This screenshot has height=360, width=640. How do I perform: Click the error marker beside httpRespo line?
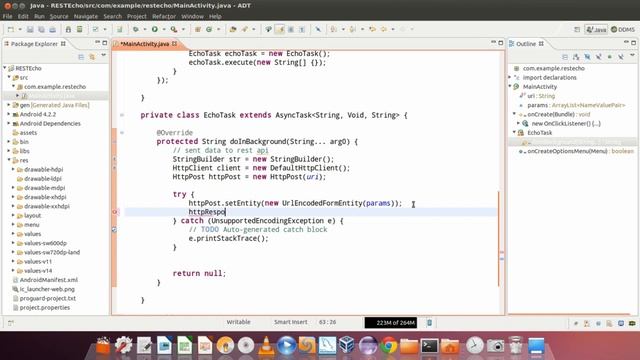coord(115,212)
